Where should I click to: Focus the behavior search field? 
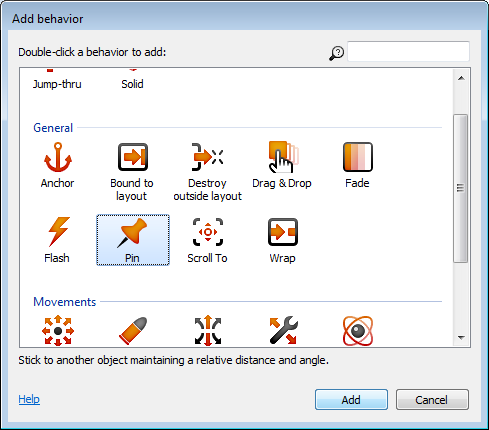coord(409,51)
